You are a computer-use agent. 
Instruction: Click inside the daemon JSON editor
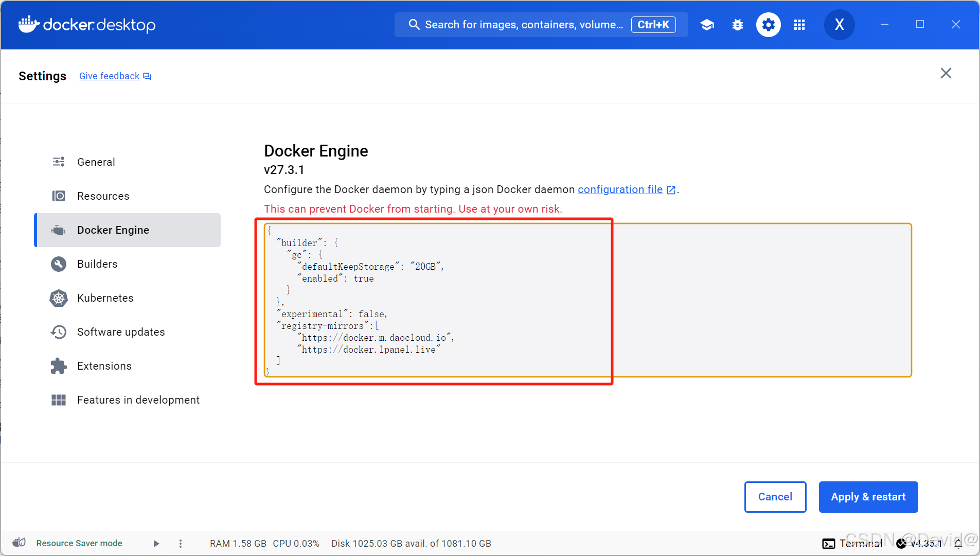[587, 300]
